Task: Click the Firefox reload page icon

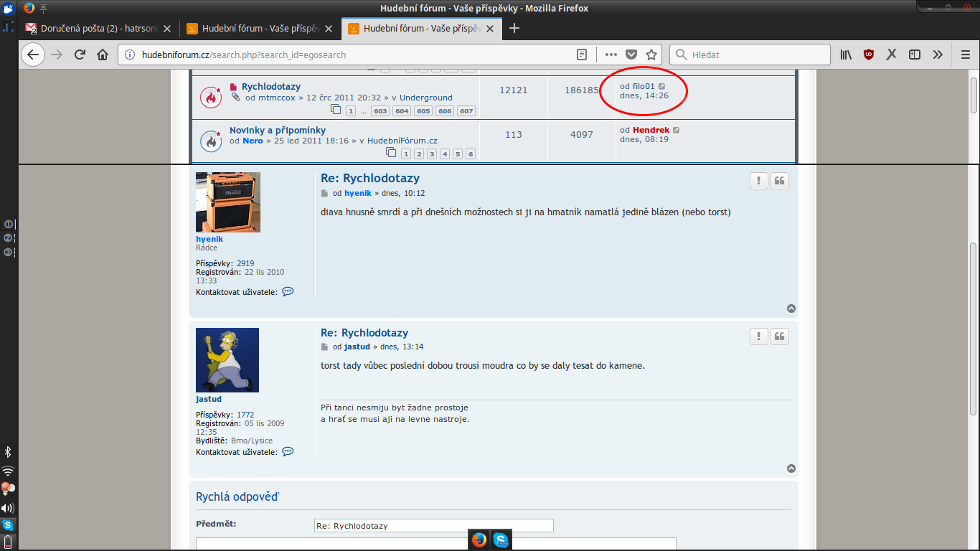Action: click(80, 55)
